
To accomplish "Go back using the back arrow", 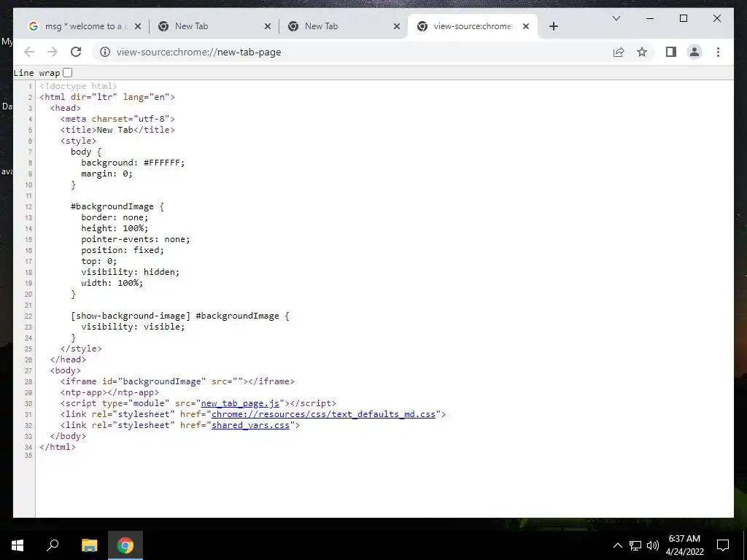I will coord(29,52).
